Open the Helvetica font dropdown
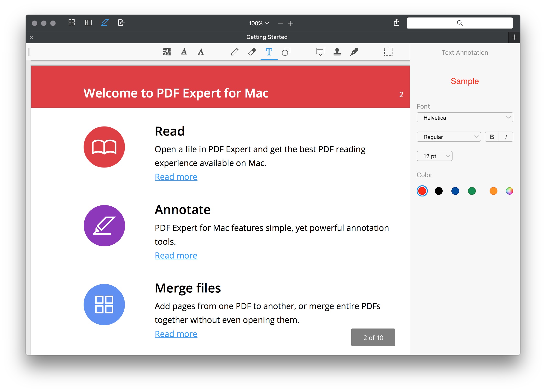The image size is (546, 392). coord(465,117)
